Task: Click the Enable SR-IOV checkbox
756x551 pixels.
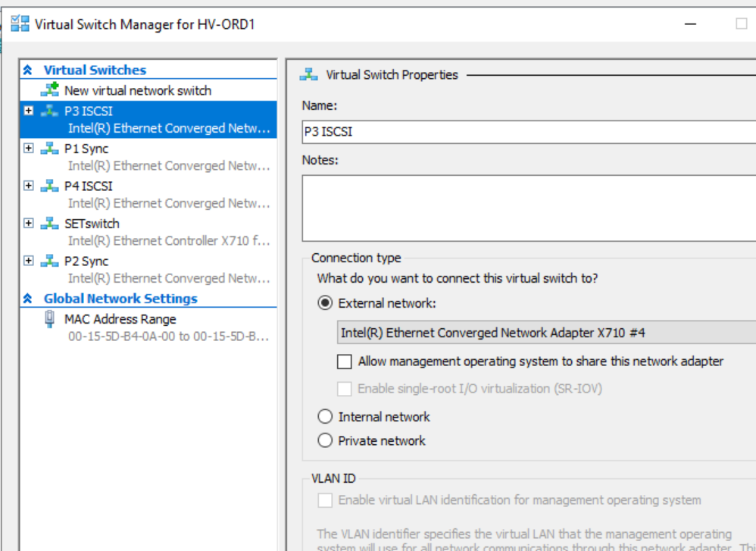Action: 344,388
